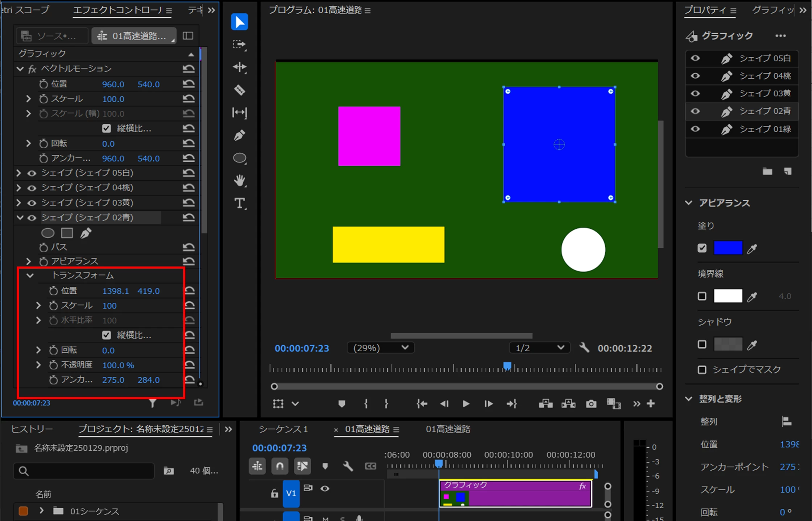The width and height of the screenshot is (812, 521).
Task: Enable シェイプでマスク checkbox
Action: (x=702, y=369)
